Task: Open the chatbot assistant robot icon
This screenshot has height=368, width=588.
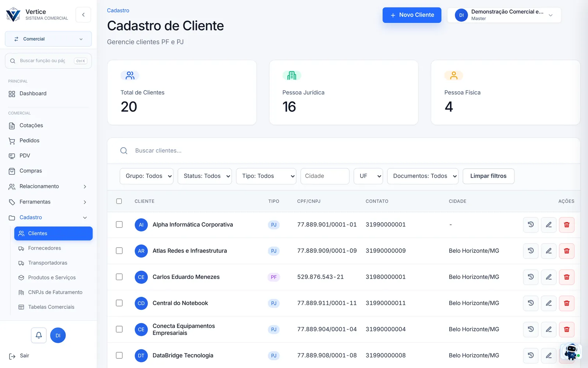Action: pyautogui.click(x=571, y=351)
